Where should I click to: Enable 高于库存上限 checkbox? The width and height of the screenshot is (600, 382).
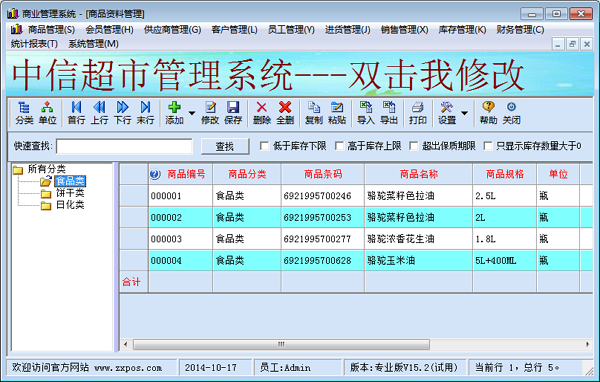339,146
